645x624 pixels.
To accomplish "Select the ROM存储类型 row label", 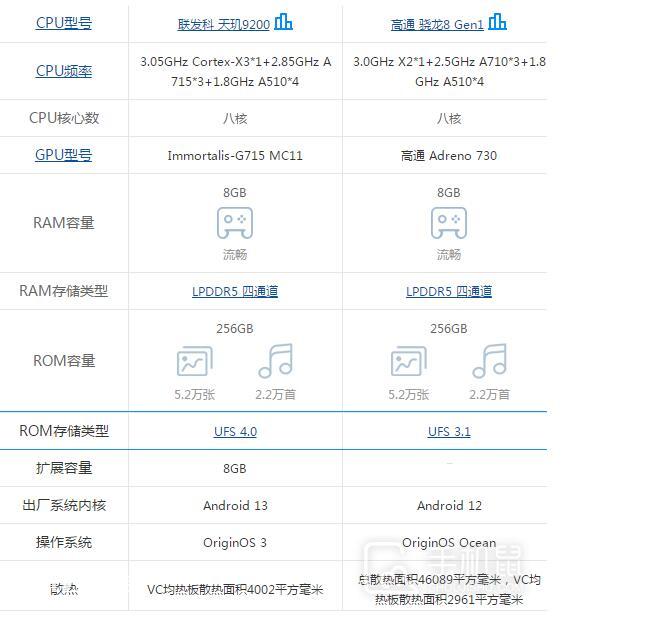I will point(64,431).
